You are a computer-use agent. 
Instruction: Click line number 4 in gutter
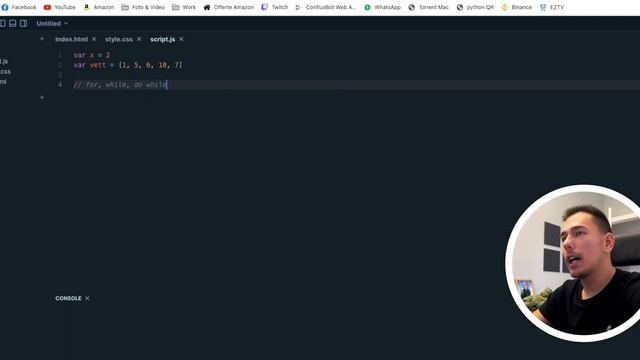point(60,84)
